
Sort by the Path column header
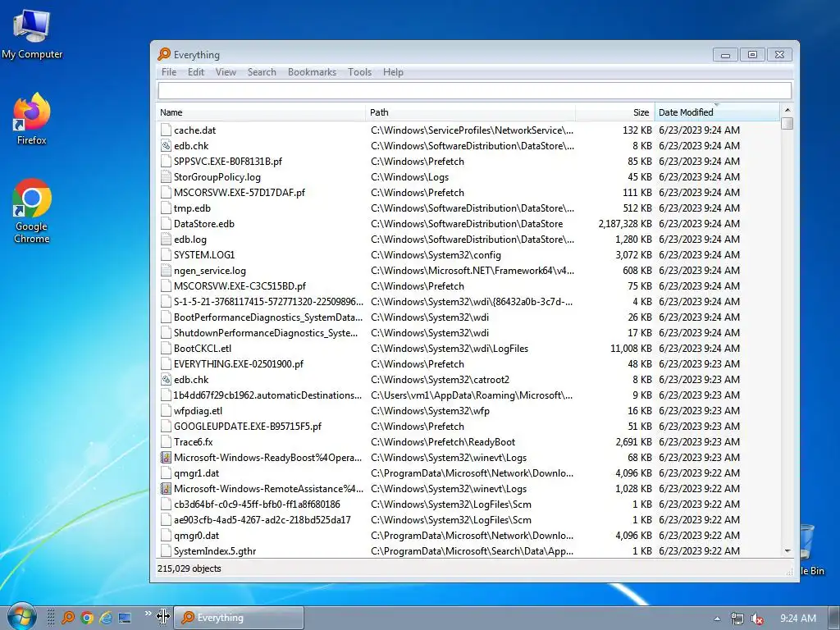coord(471,112)
